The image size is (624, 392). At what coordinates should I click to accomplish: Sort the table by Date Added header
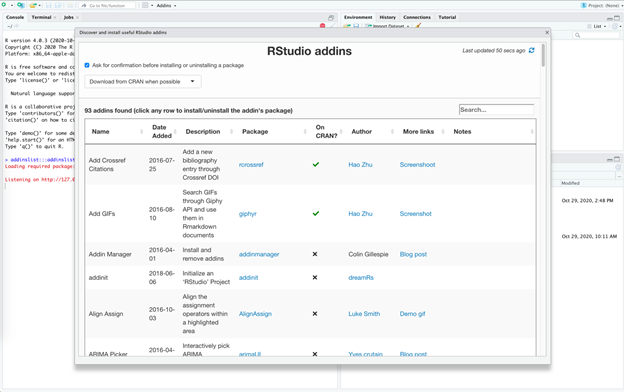(x=162, y=131)
